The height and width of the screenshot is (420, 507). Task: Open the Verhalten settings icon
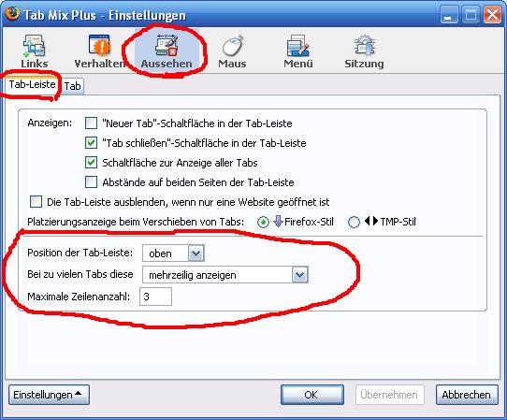(100, 51)
